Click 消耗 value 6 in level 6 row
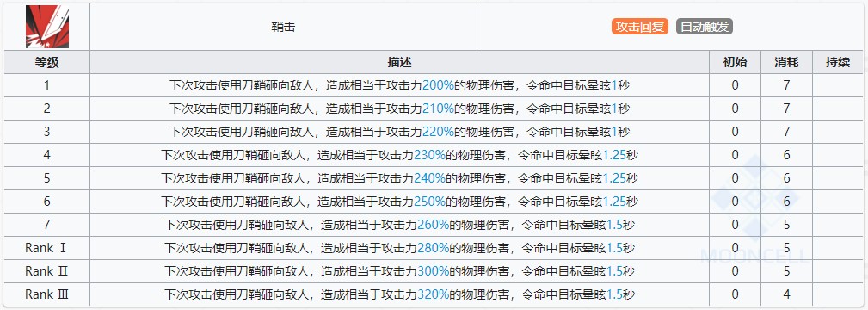 click(x=786, y=201)
